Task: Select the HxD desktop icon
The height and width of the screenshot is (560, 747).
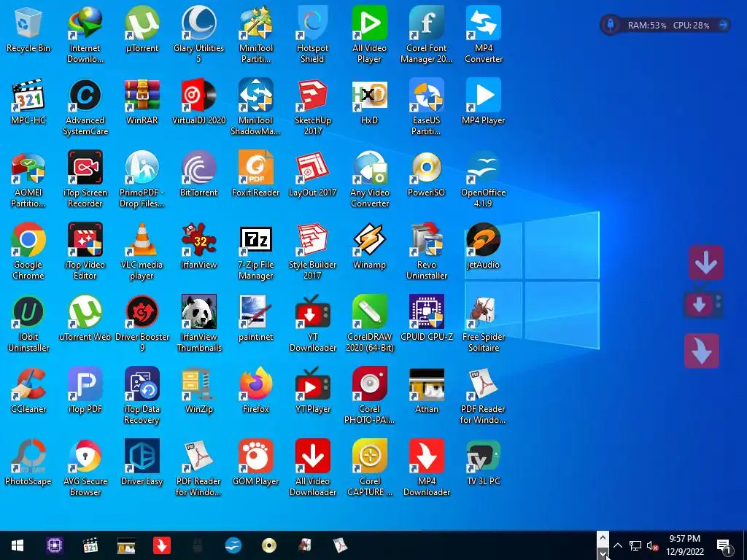Action: pyautogui.click(x=369, y=102)
